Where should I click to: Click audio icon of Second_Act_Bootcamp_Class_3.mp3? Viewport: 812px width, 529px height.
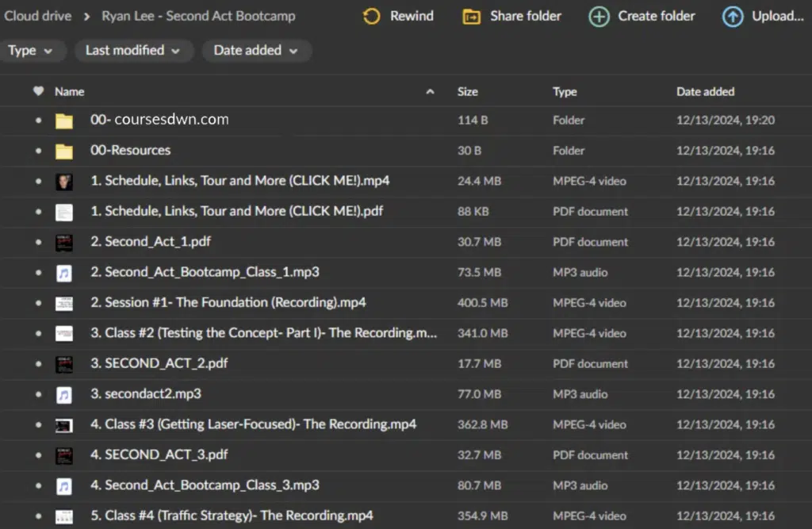point(64,486)
